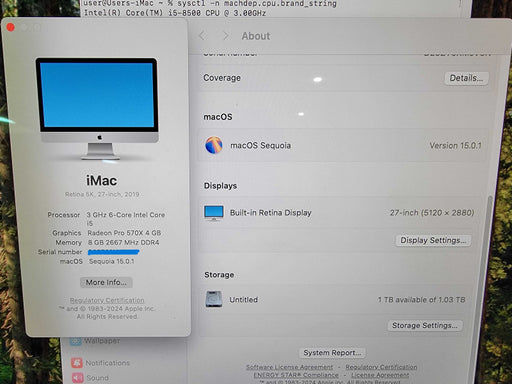Click the More Info button
The width and height of the screenshot is (512, 384).
106,282
